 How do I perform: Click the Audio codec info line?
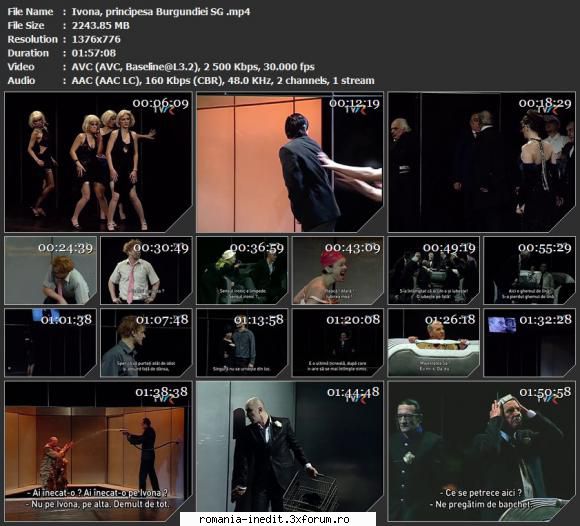(223, 81)
